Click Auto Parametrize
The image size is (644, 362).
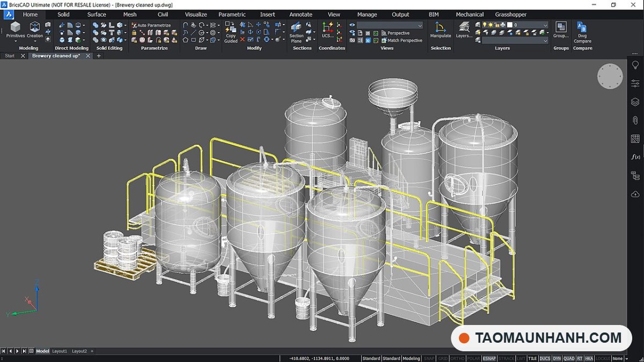pos(151,25)
